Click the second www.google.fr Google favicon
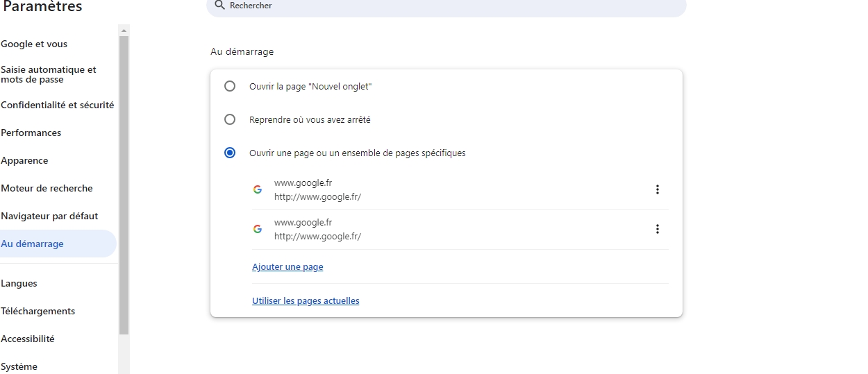The image size is (868, 374). (258, 229)
